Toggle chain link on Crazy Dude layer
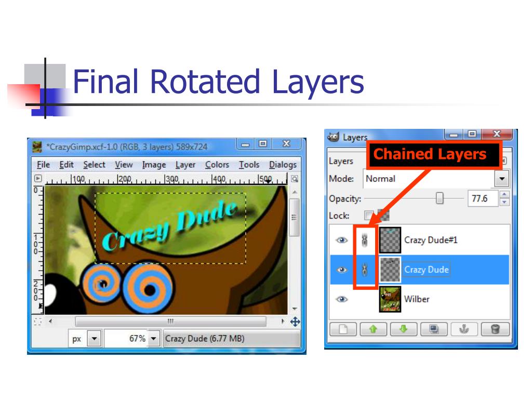This screenshot has height=399, width=532. pos(365,270)
